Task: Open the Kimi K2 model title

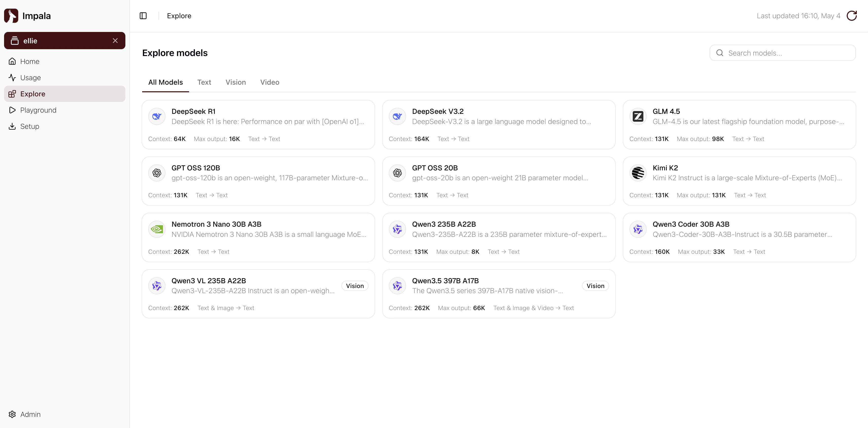Action: (x=665, y=168)
